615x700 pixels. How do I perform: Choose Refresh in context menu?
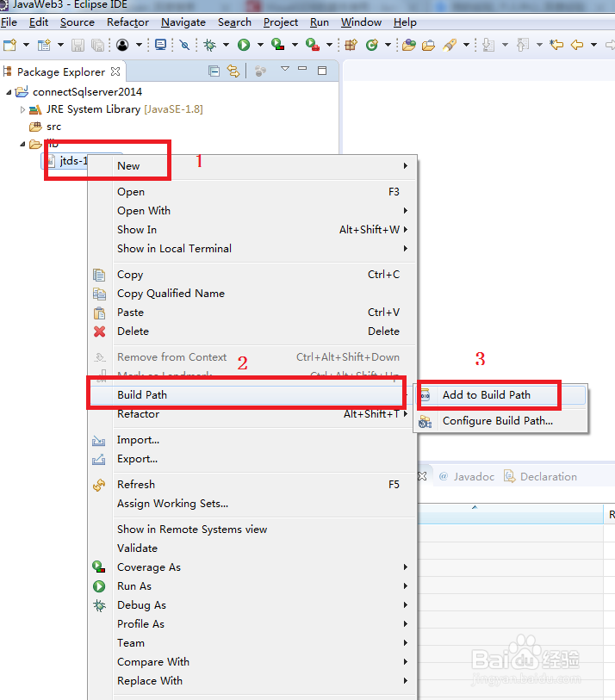point(252,485)
